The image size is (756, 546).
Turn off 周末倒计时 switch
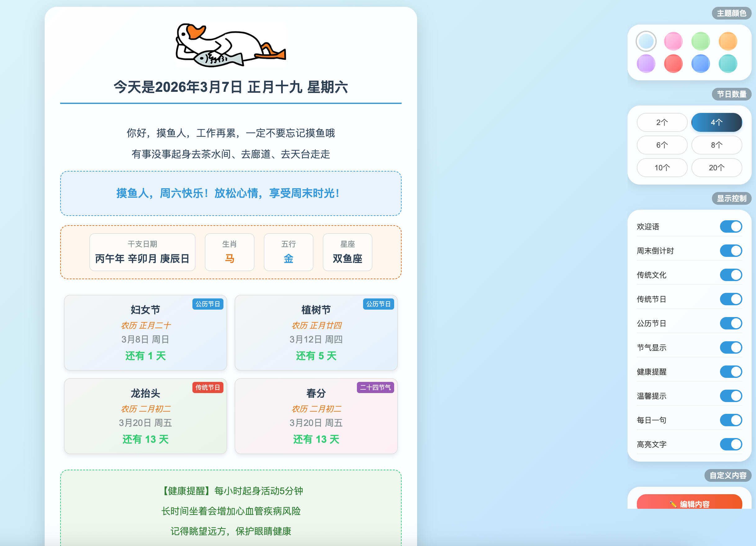(x=731, y=251)
